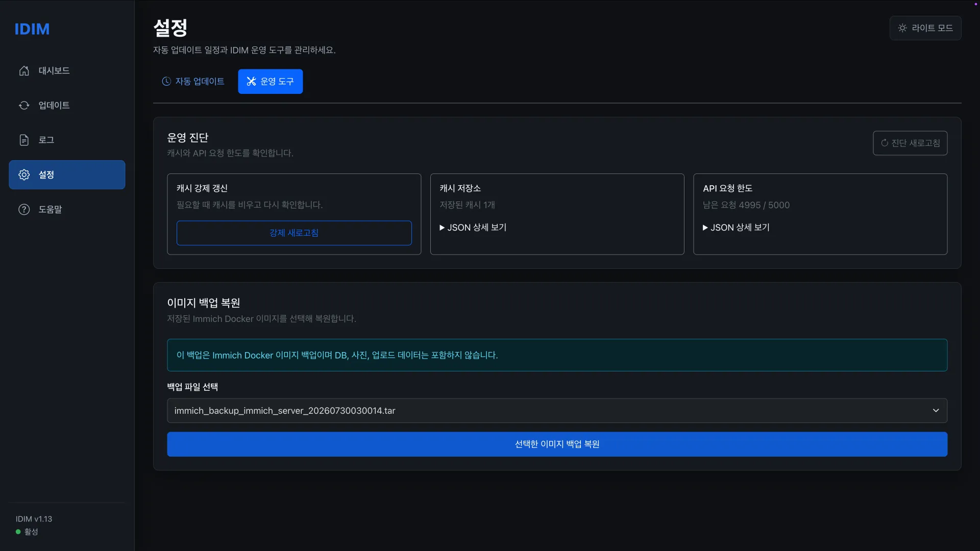
Task: Click the 백업 파일 선택 label
Action: [192, 387]
